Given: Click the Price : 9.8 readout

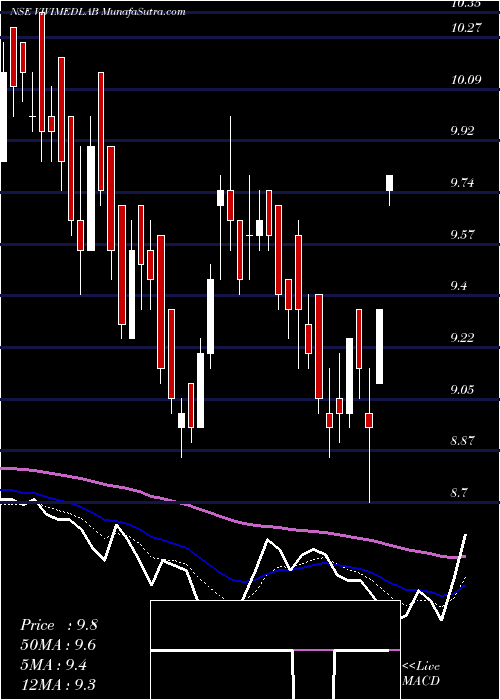Looking at the screenshot, I should [x=58, y=625].
